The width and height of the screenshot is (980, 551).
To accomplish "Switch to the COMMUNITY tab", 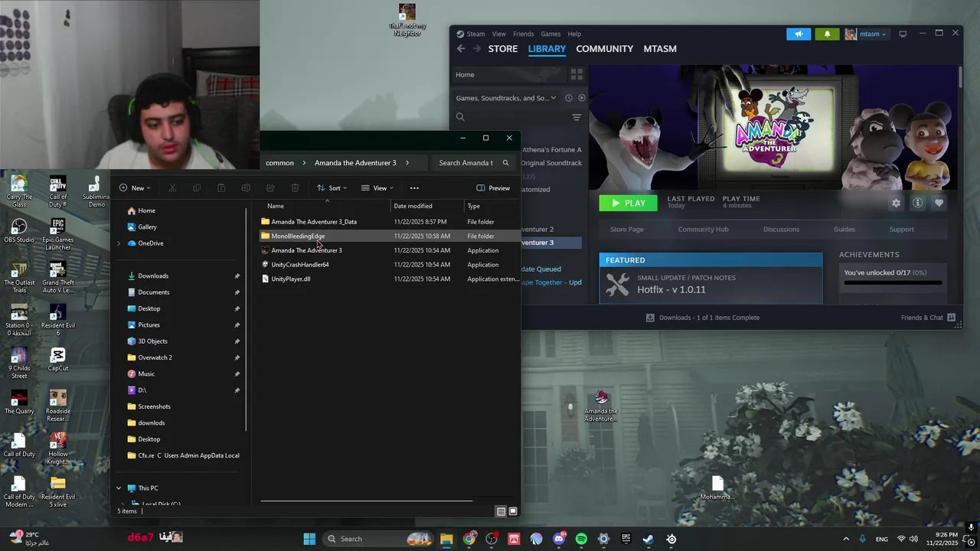I will 604,48.
